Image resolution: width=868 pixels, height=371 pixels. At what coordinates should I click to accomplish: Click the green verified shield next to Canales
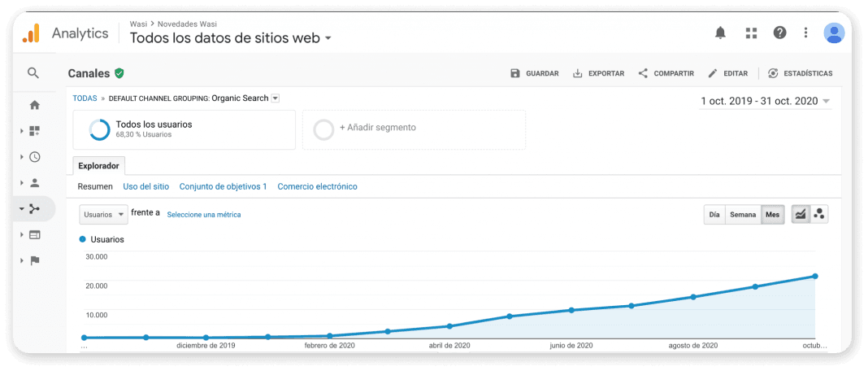point(119,73)
